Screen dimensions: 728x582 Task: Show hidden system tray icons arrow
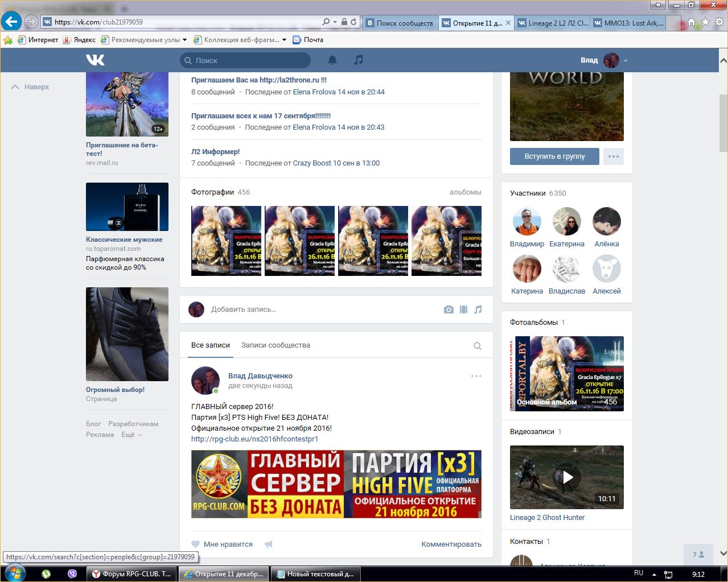(654, 574)
